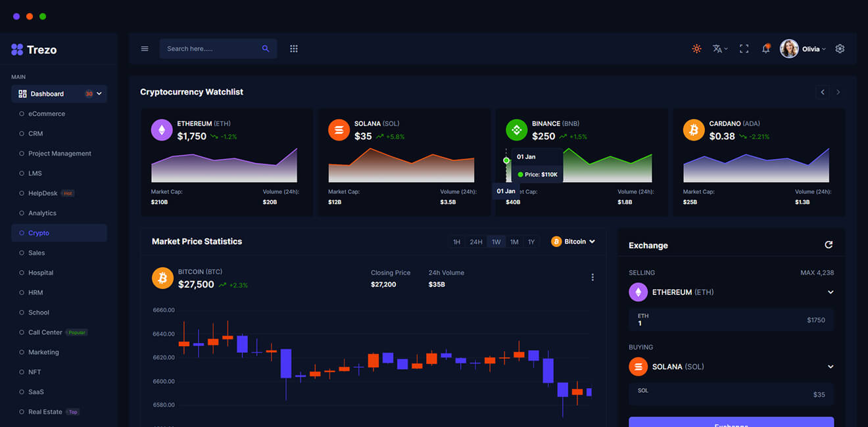Expand the Bitcoin coin dropdown
868x427 pixels.
click(573, 242)
